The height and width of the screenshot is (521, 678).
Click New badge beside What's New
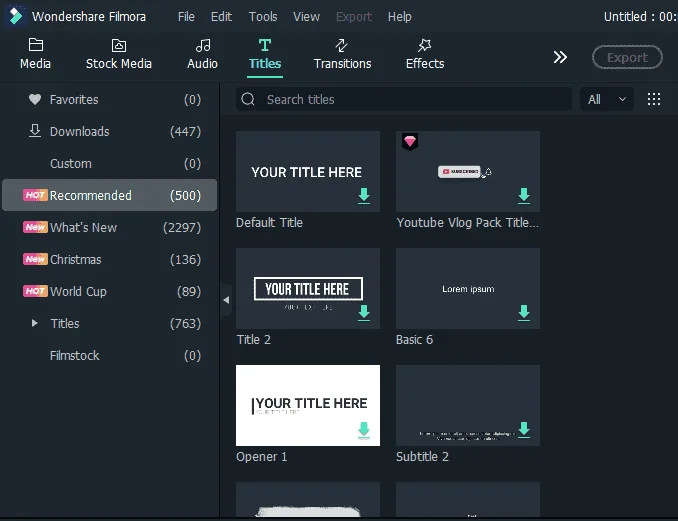click(x=35, y=227)
